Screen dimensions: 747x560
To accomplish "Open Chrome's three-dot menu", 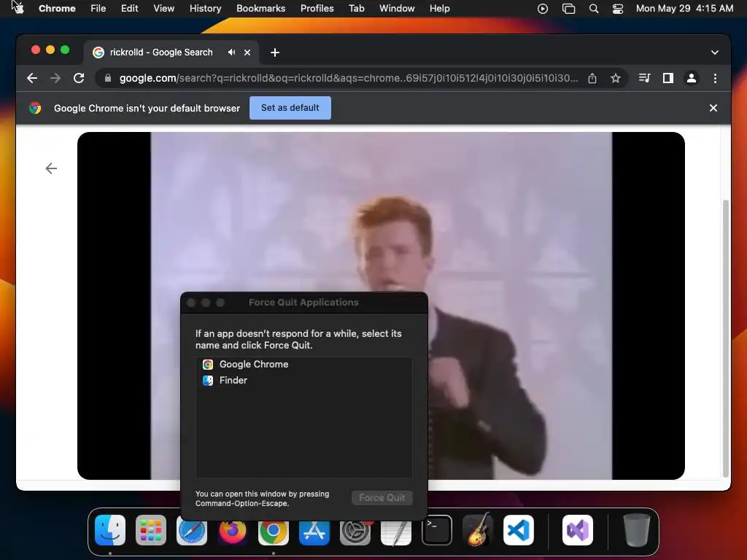I will (x=715, y=78).
